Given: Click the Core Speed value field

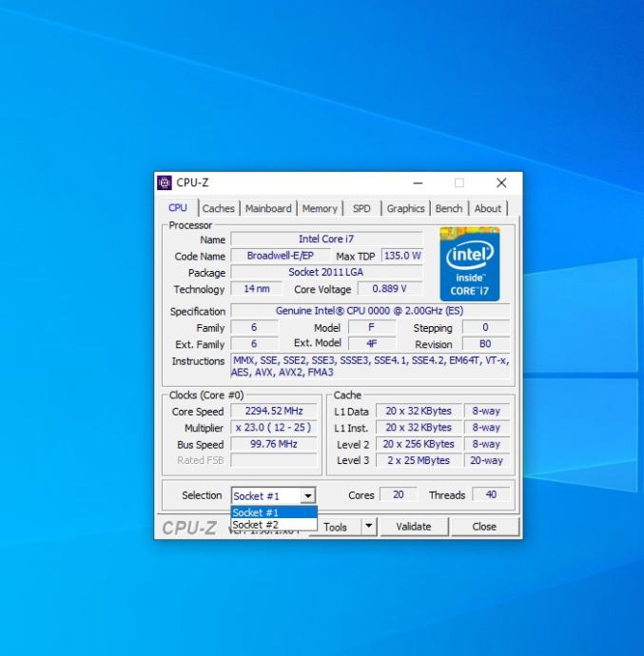Looking at the screenshot, I should (272, 412).
